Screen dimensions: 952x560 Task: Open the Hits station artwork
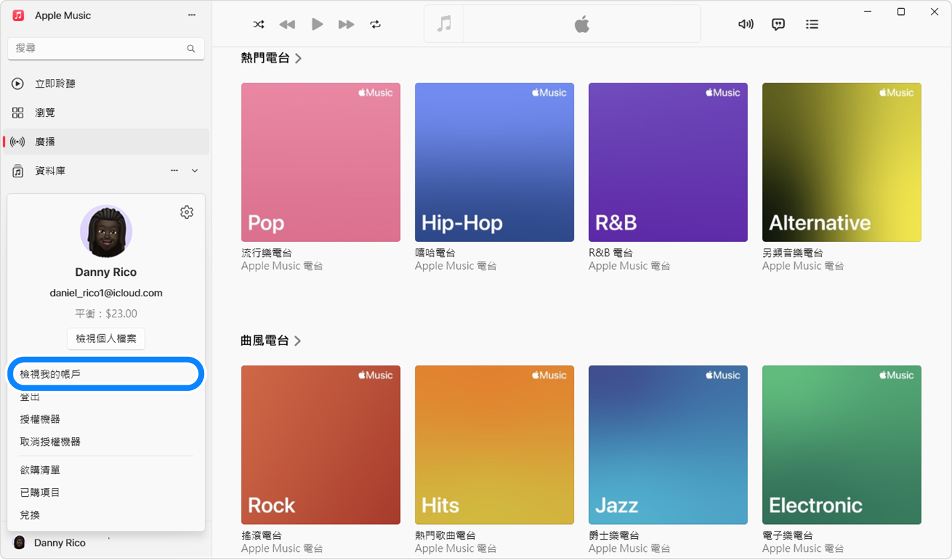click(x=494, y=445)
